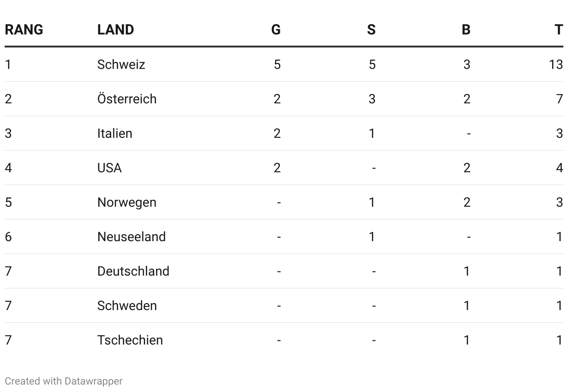Click the USA row label

pyautogui.click(x=109, y=168)
